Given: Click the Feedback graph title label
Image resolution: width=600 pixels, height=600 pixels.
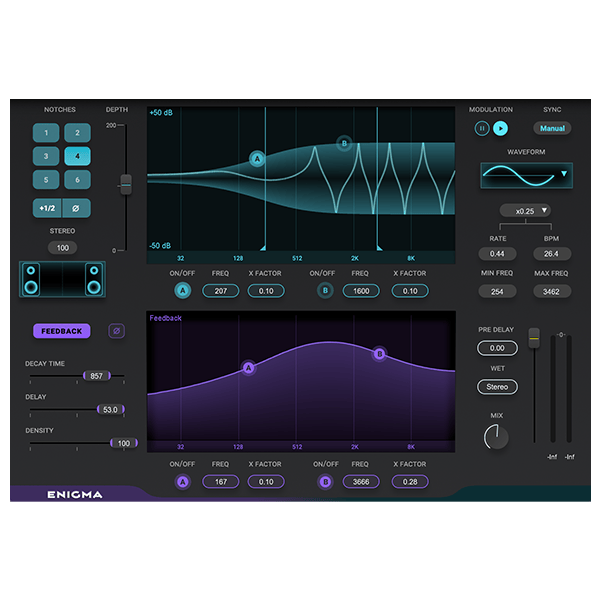Looking at the screenshot, I should 165,318.
